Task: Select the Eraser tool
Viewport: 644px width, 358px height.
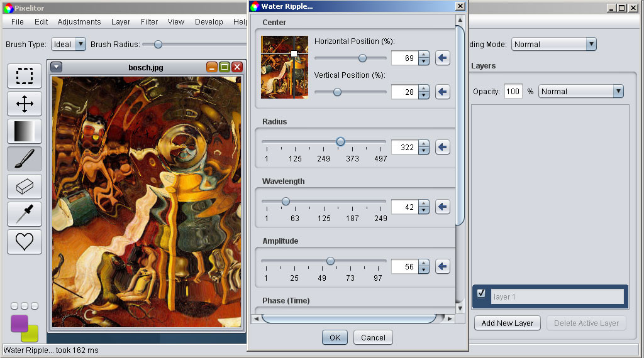Action: (25, 187)
